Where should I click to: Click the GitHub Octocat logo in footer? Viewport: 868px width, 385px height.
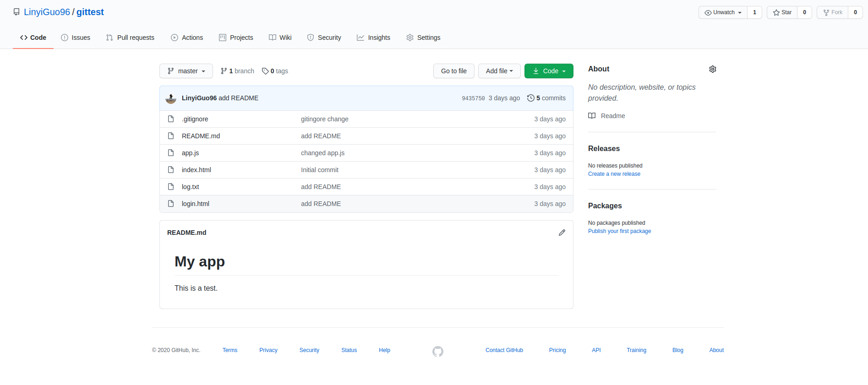pos(438,352)
